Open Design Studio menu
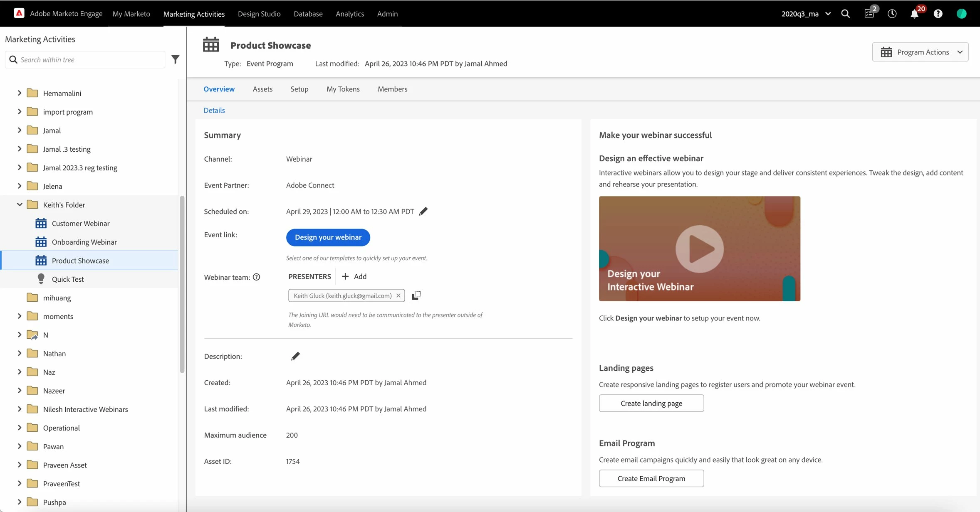This screenshot has width=980, height=512. (259, 14)
